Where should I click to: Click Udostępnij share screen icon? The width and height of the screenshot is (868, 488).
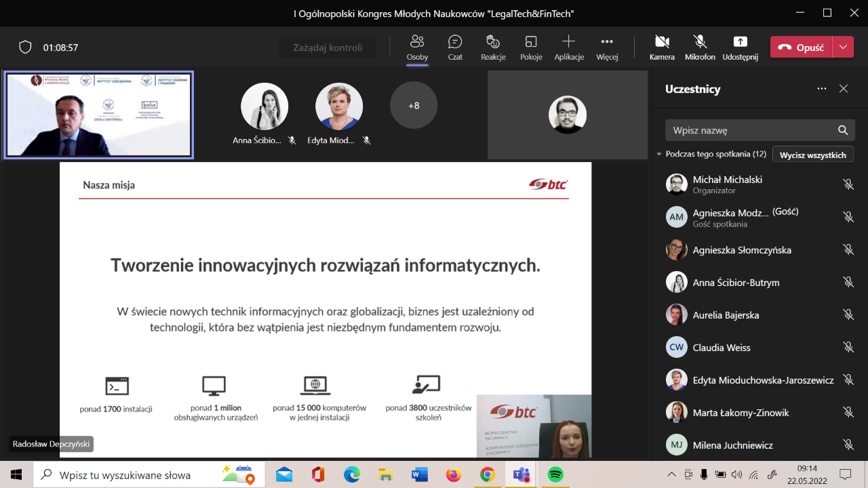point(740,47)
